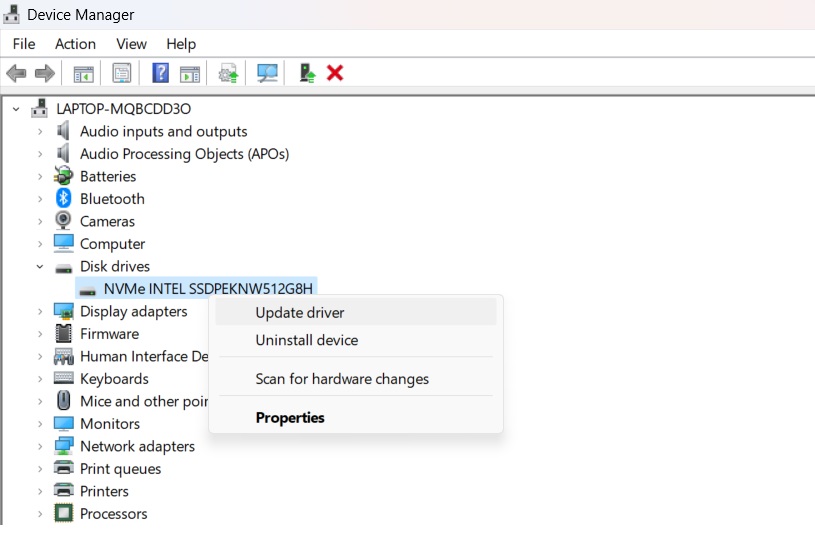Click the LAPTOP-MQBCDD3O computer icon
Image resolution: width=815 pixels, height=537 pixels.
tap(40, 109)
